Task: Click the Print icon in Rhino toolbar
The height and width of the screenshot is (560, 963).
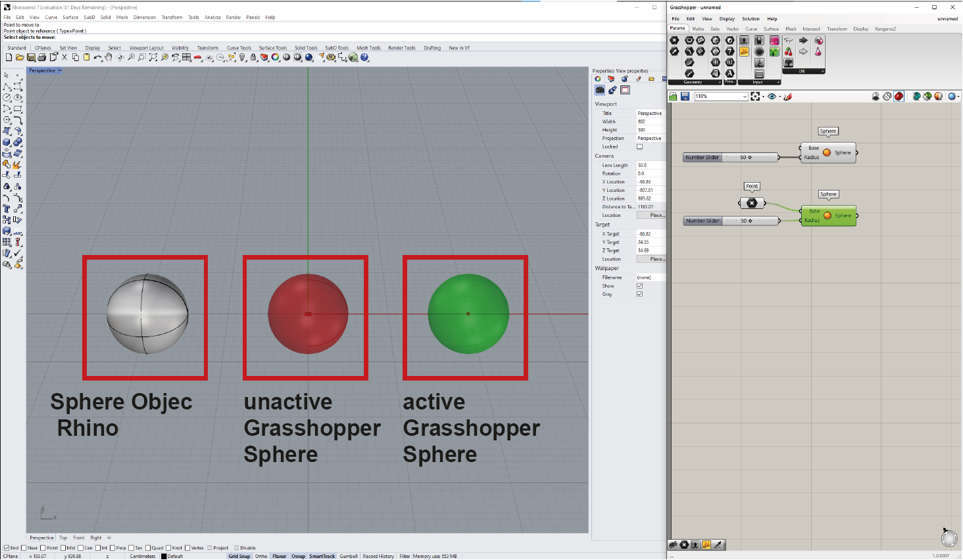Action: 41,57
